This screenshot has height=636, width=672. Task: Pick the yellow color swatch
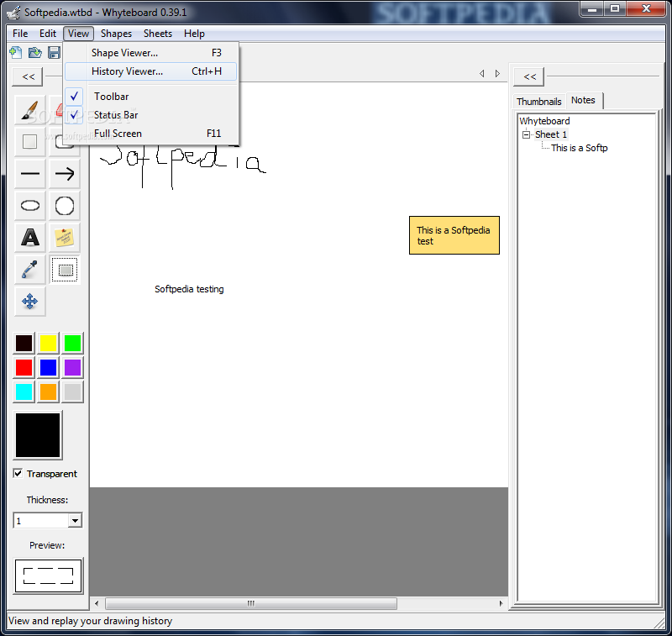[48, 344]
